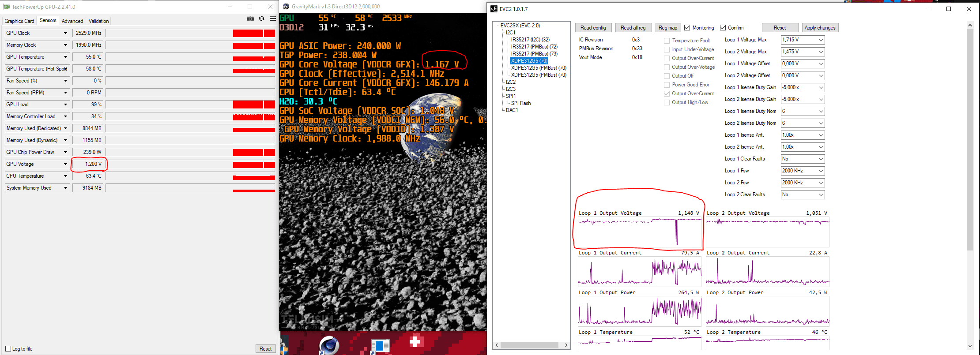Viewport: 980px width, 355px height.
Task: Click Reg map button
Action: (667, 28)
